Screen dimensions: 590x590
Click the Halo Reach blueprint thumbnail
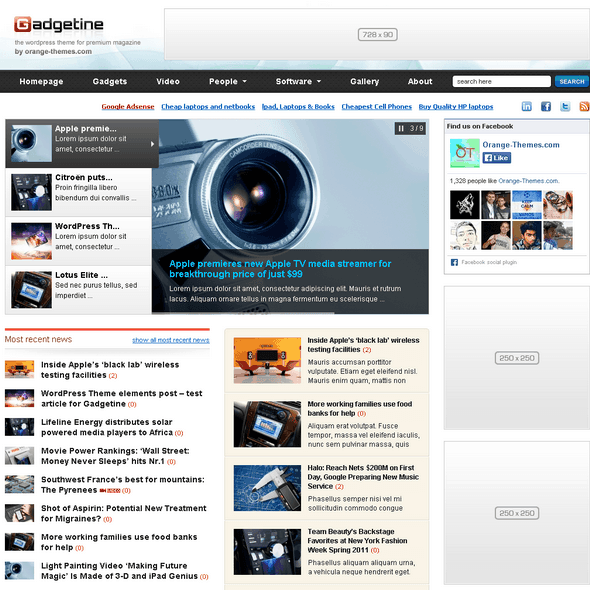pyautogui.click(x=267, y=488)
